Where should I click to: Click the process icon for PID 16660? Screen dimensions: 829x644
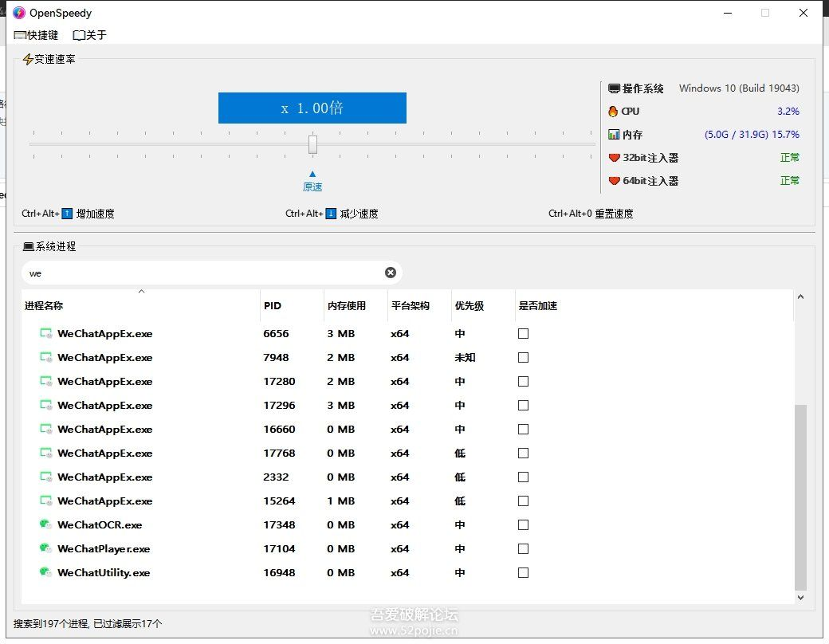click(x=46, y=429)
